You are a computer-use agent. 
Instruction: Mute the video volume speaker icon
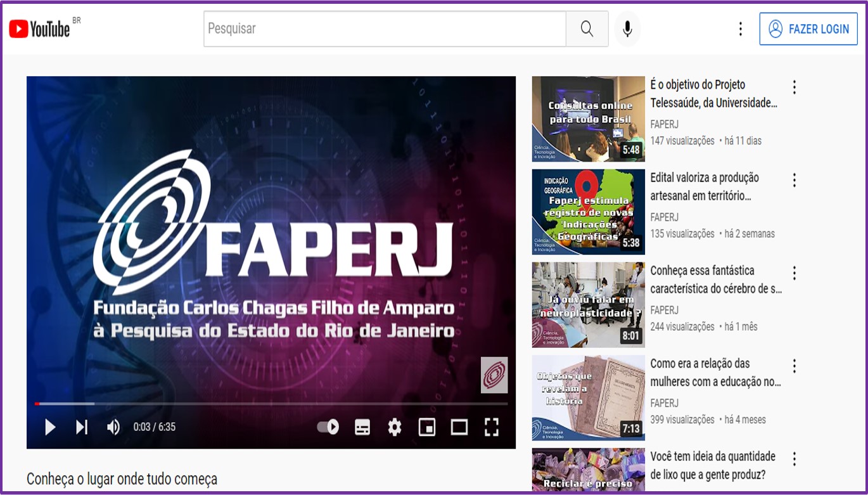(x=113, y=427)
